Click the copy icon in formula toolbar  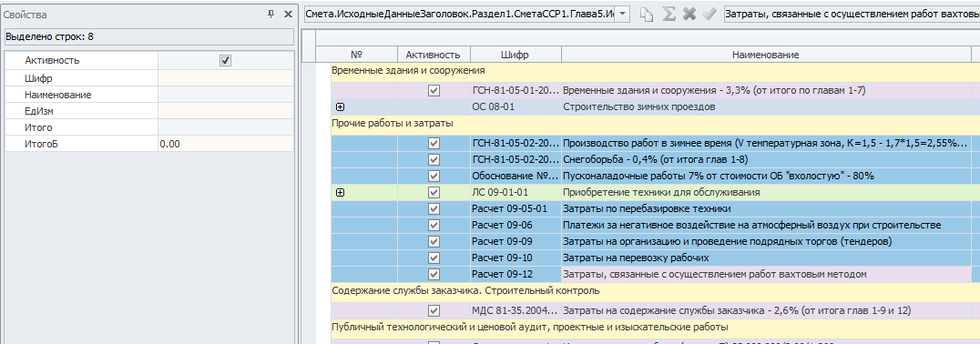647,15
